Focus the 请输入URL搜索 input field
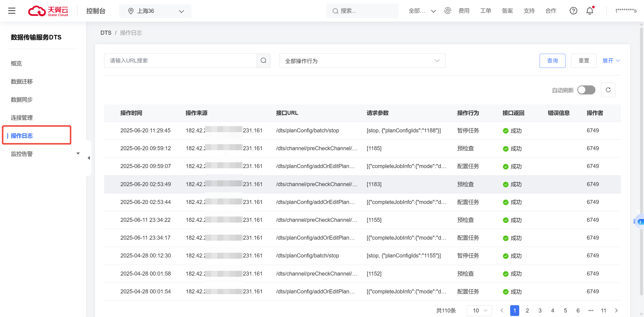This screenshot has height=317, width=644. coord(180,61)
